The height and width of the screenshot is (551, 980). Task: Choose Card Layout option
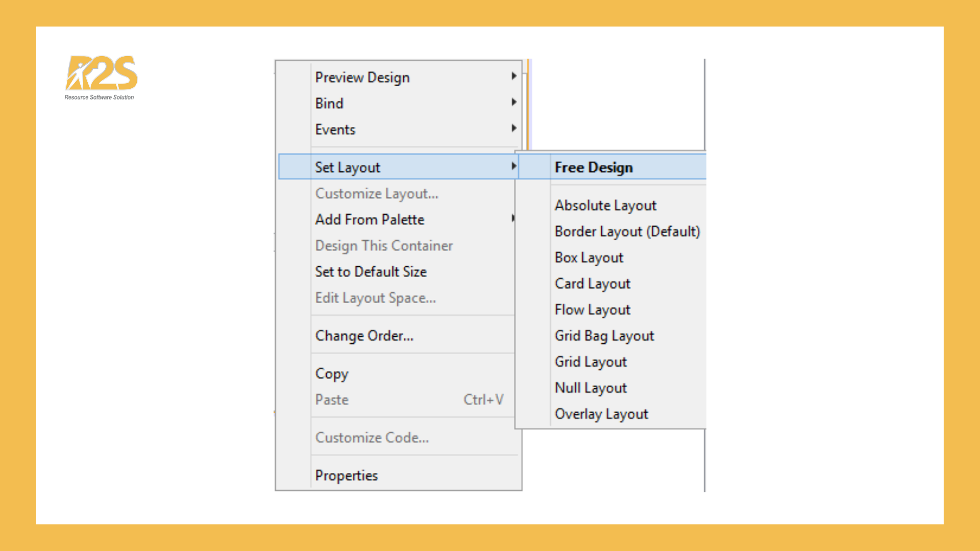(x=592, y=284)
